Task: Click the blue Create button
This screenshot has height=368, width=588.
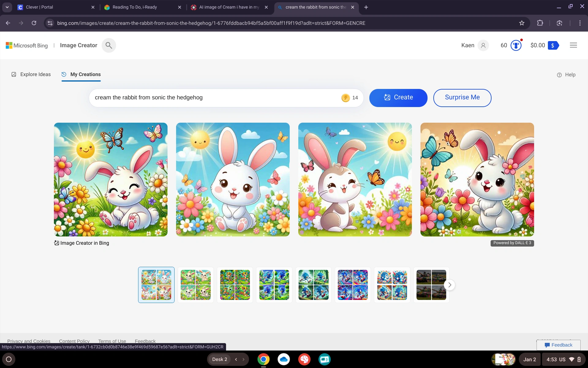Action: tap(398, 98)
